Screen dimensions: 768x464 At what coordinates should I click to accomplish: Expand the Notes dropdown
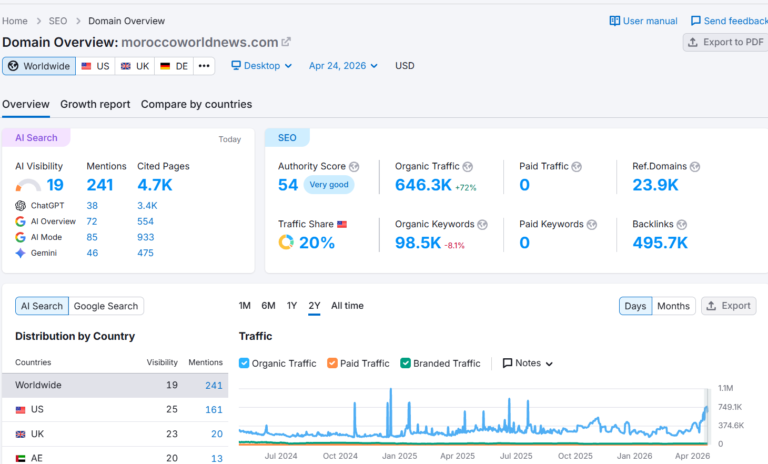coord(527,363)
